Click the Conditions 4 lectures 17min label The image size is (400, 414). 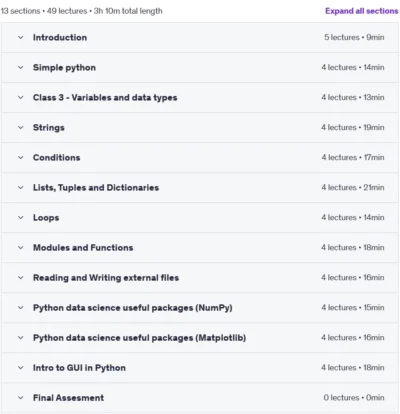(x=353, y=157)
